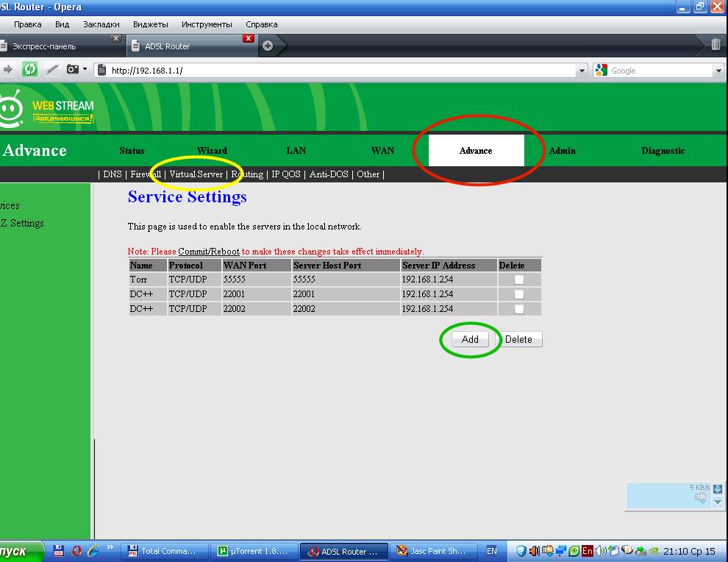Open the Инструменты menu
Screen dimensions: 728x562
(207, 24)
